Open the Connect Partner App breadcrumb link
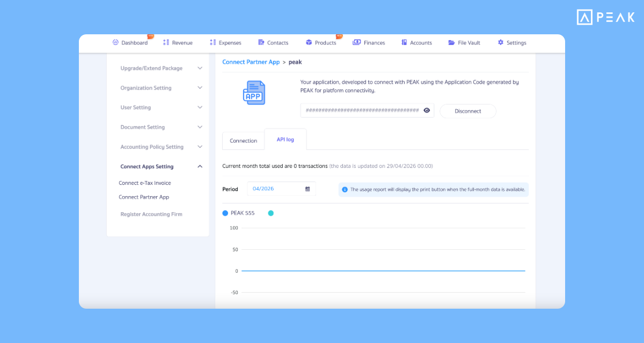Viewport: 644px width, 343px height. [x=251, y=62]
